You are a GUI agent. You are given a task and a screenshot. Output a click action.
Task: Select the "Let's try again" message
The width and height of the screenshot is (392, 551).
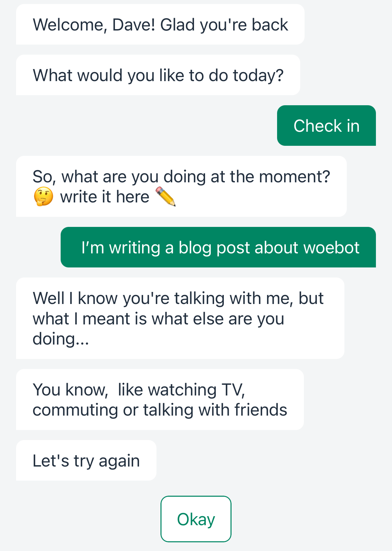click(x=86, y=461)
